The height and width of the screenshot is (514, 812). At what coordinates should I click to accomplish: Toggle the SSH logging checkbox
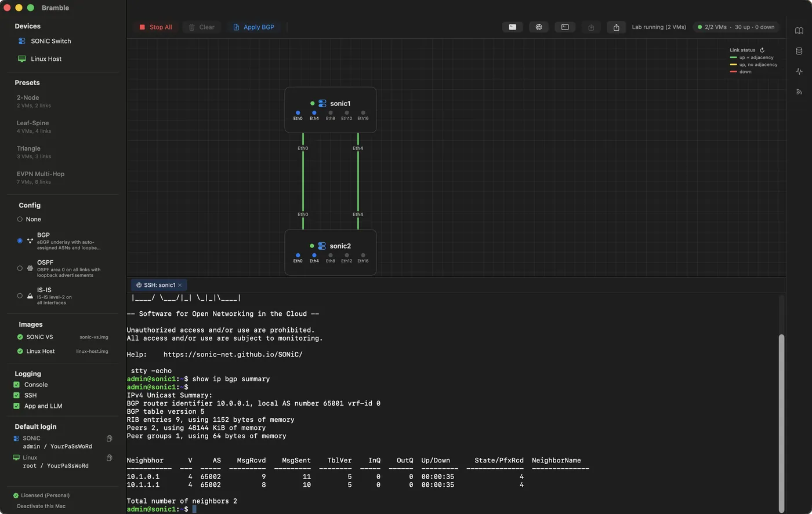(17, 395)
